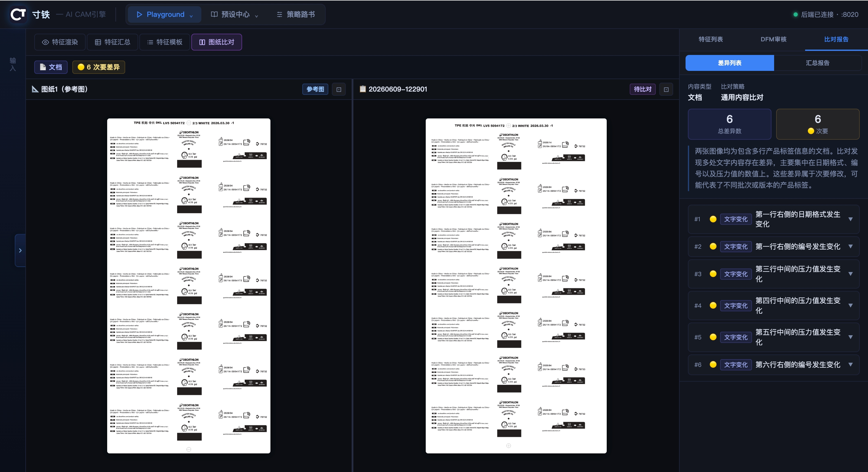Expand difference #3 pressure value details
The height and width of the screenshot is (472, 868).
click(x=851, y=274)
